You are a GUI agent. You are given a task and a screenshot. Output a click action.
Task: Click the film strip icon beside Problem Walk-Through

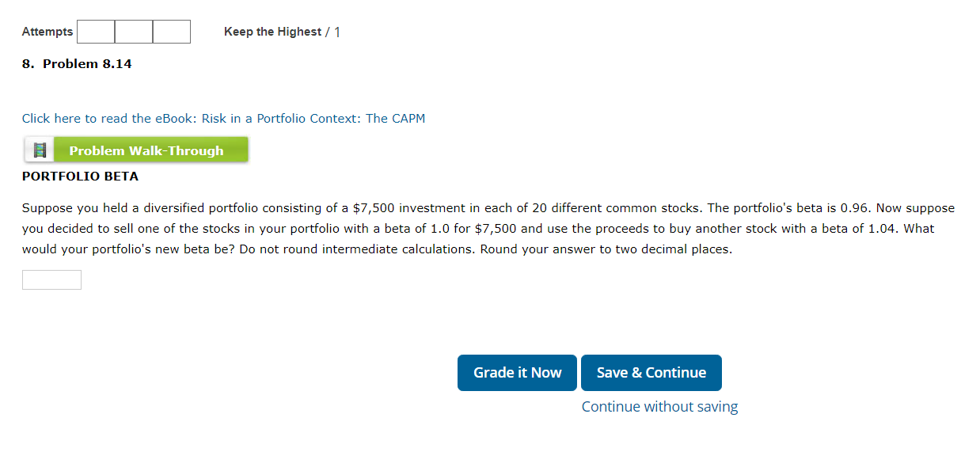[40, 149]
